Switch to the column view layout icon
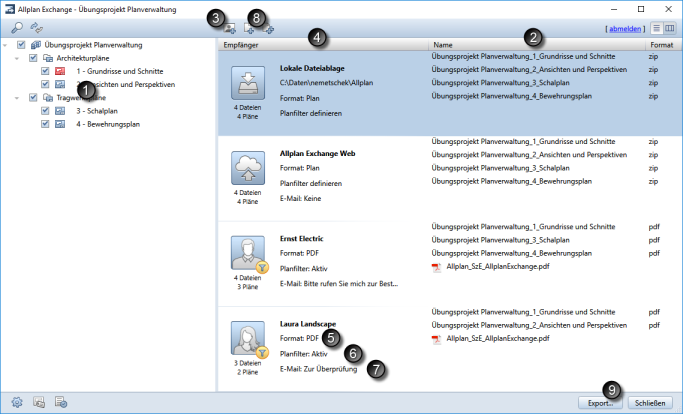The width and height of the screenshot is (683, 414). coord(669,30)
